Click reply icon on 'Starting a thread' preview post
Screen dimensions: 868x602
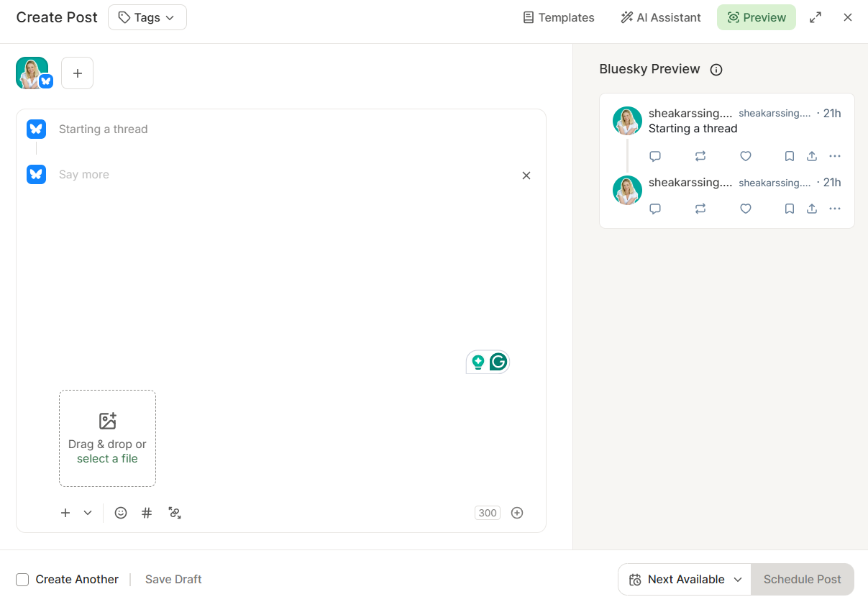(x=655, y=156)
